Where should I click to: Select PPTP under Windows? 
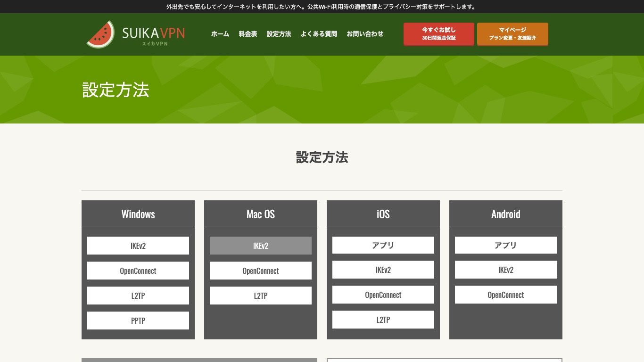coord(138,321)
